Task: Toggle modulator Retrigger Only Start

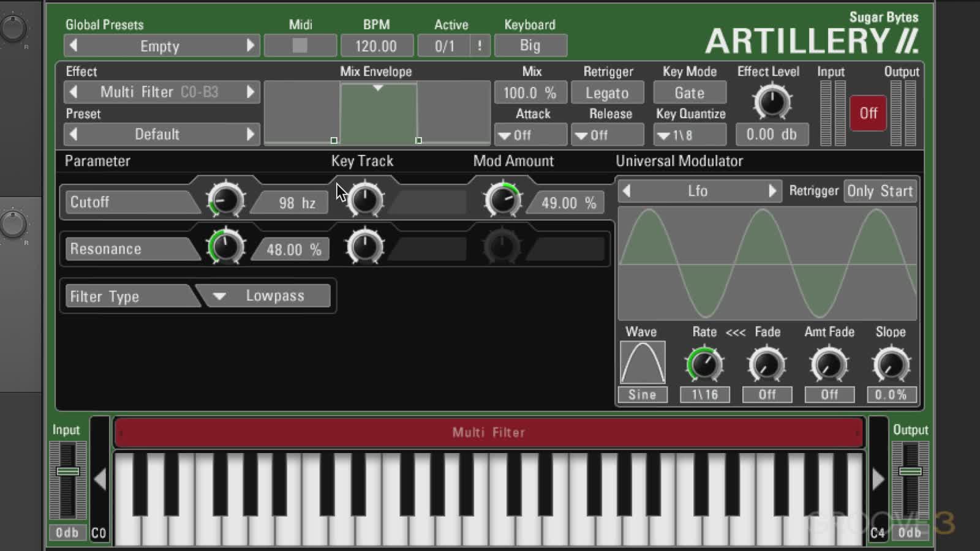Action: click(x=880, y=191)
